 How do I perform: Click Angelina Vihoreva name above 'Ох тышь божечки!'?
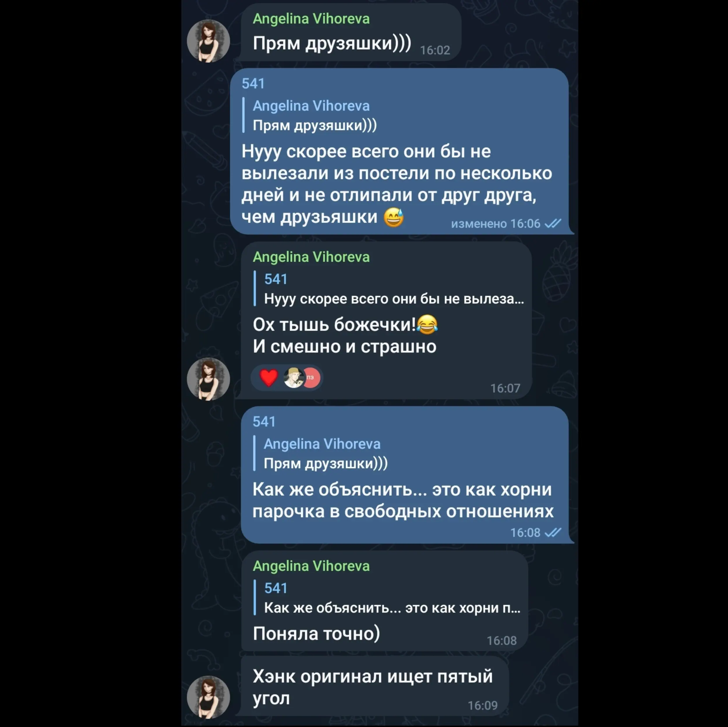311,257
